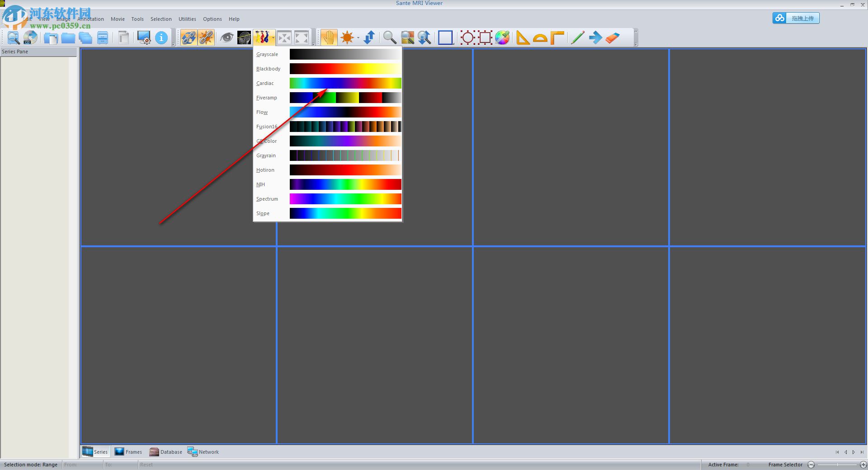Select the protractor measurement tool

(x=541, y=38)
